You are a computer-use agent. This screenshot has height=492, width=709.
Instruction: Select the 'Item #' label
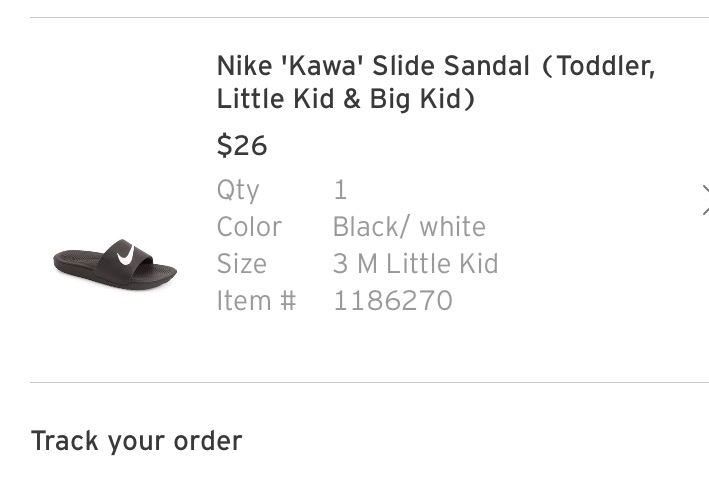click(x=256, y=300)
